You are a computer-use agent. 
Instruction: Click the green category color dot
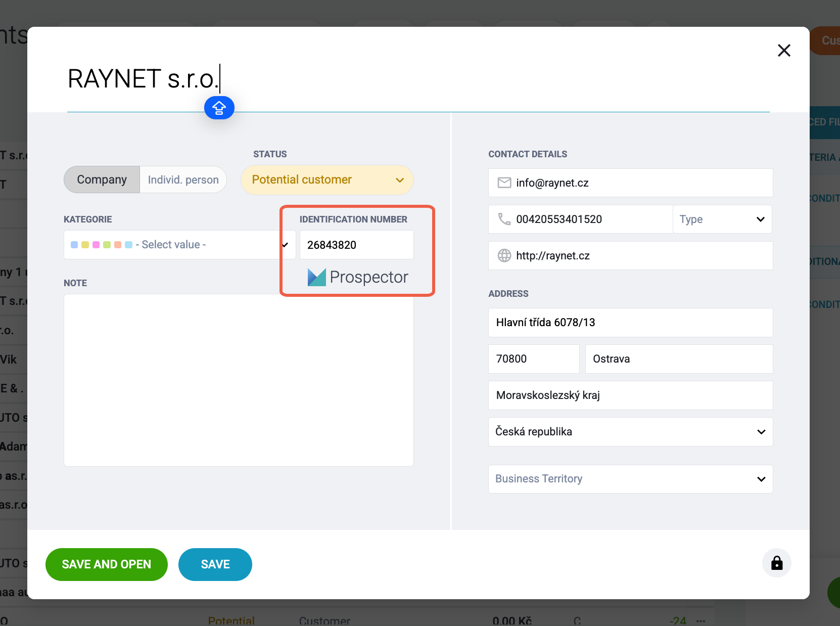(x=107, y=245)
